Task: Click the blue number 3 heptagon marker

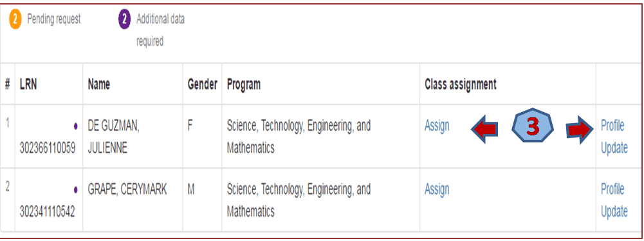Action: [x=533, y=128]
